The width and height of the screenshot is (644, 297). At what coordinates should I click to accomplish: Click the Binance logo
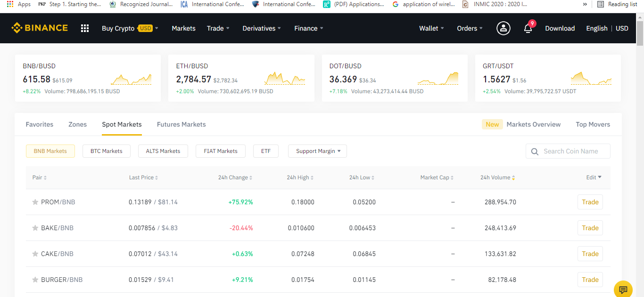point(40,28)
